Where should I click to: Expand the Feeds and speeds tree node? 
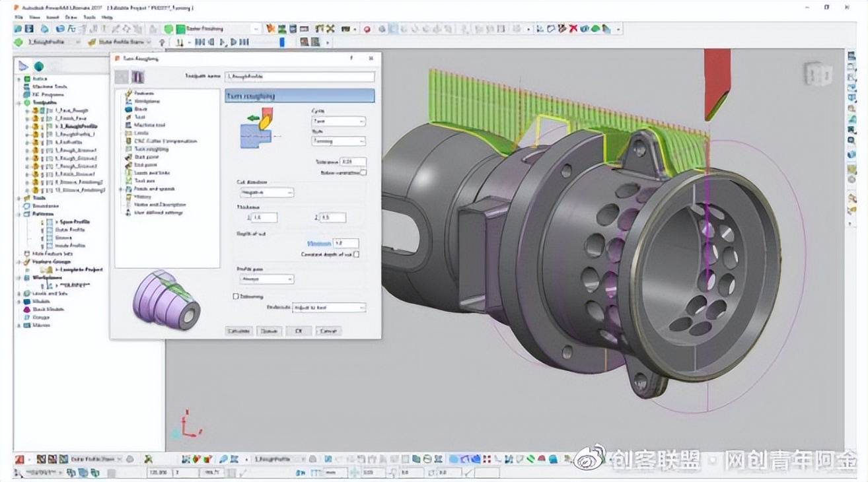[x=120, y=189]
